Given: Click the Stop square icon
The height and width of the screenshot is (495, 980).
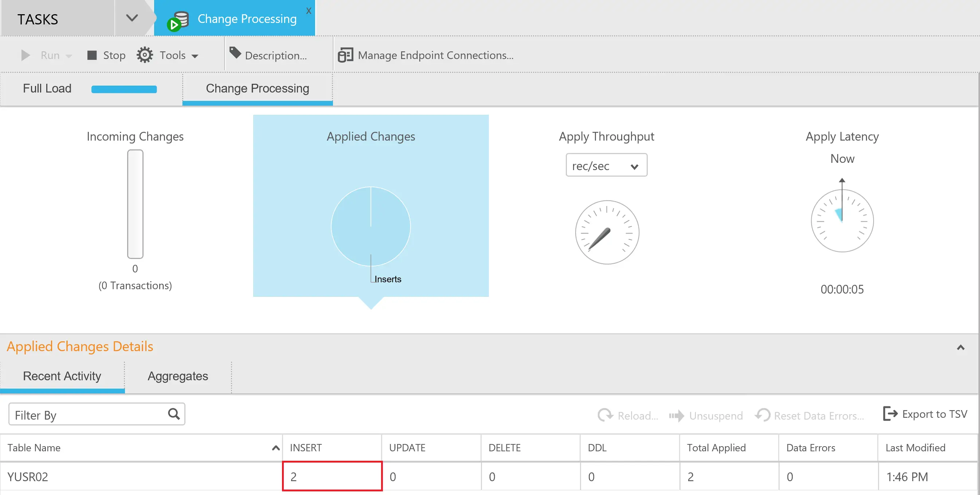Looking at the screenshot, I should (x=92, y=56).
